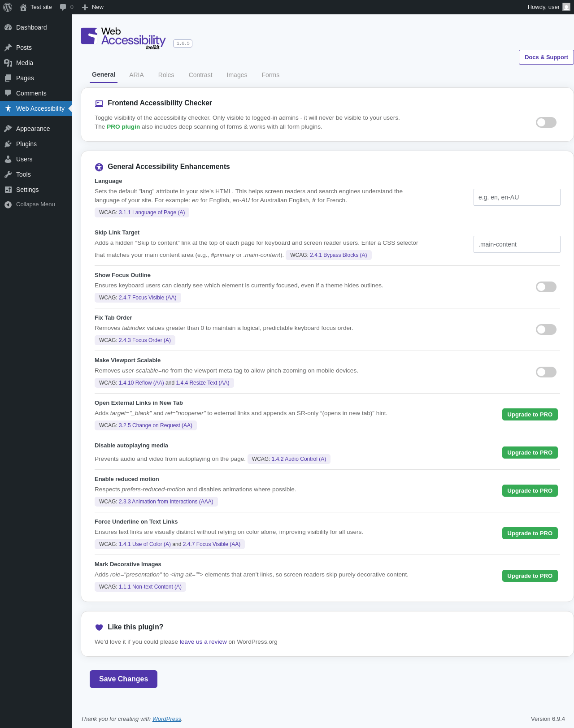Switch to the ARIA tab

pos(136,75)
